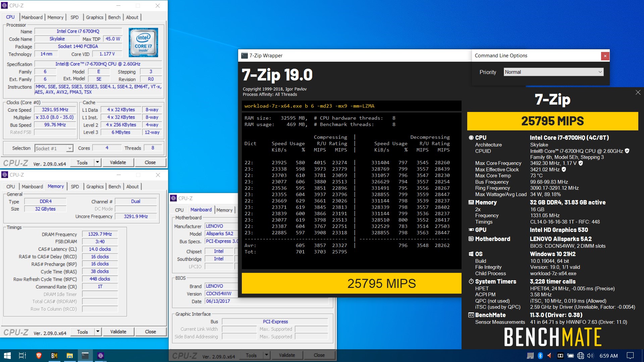This screenshot has width=644, height=362.
Task: Click the workload-7z-x64.exe command line field
Action: [352, 106]
